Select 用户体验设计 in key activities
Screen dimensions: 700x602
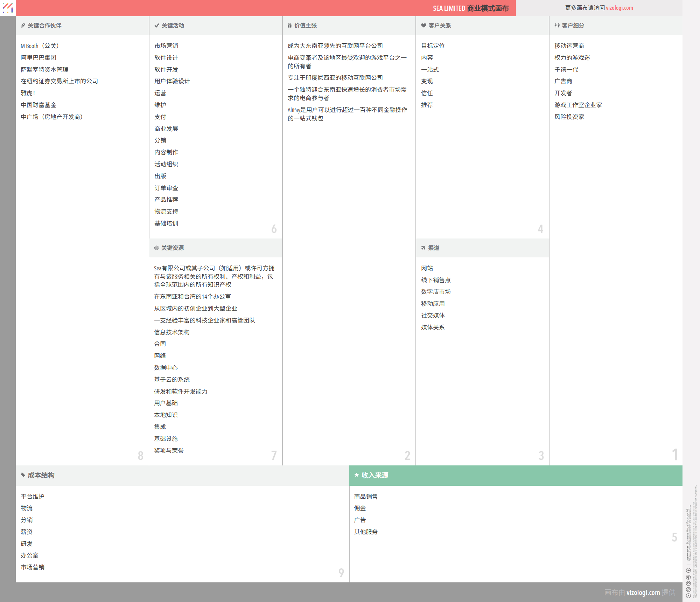pos(172,81)
